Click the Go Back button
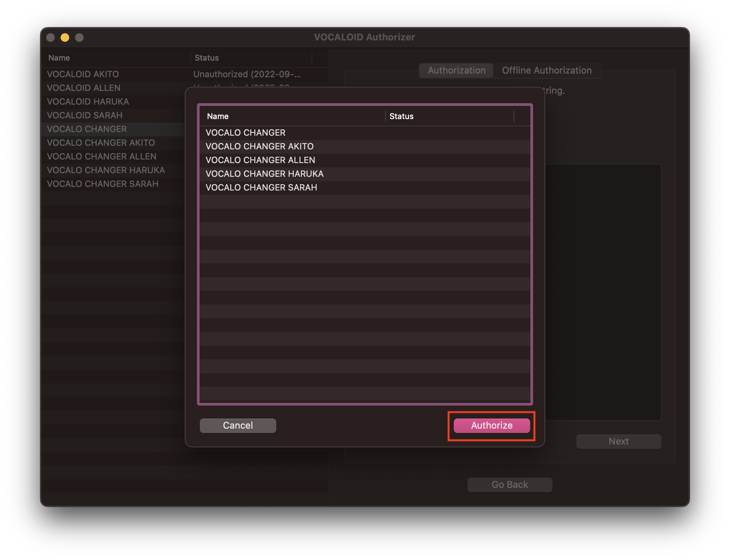 tap(509, 484)
